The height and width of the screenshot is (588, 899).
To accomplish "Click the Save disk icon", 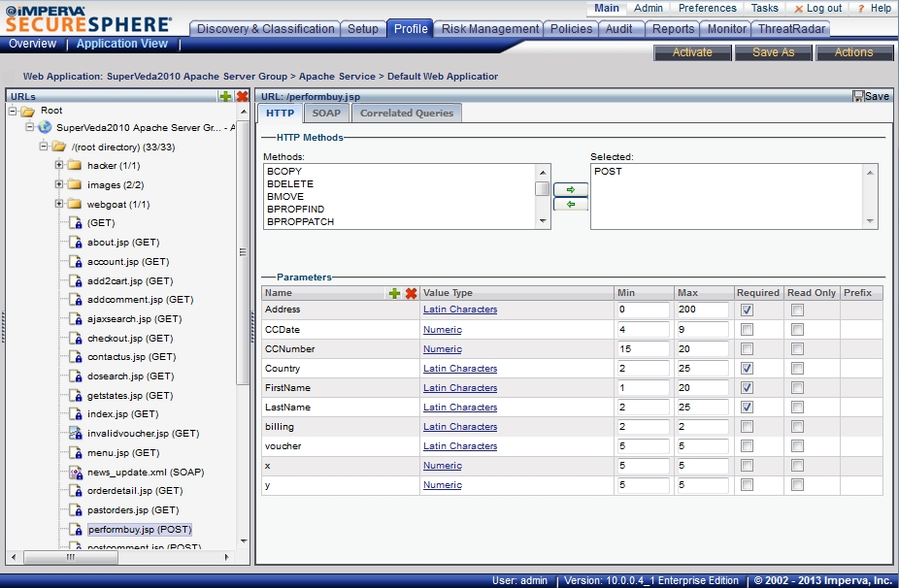I will click(x=858, y=96).
